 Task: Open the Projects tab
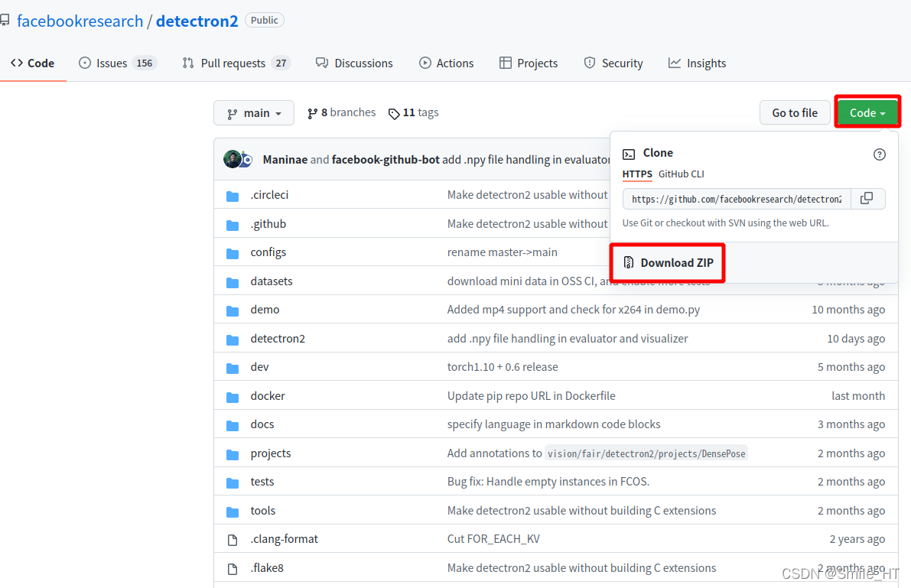coord(529,63)
